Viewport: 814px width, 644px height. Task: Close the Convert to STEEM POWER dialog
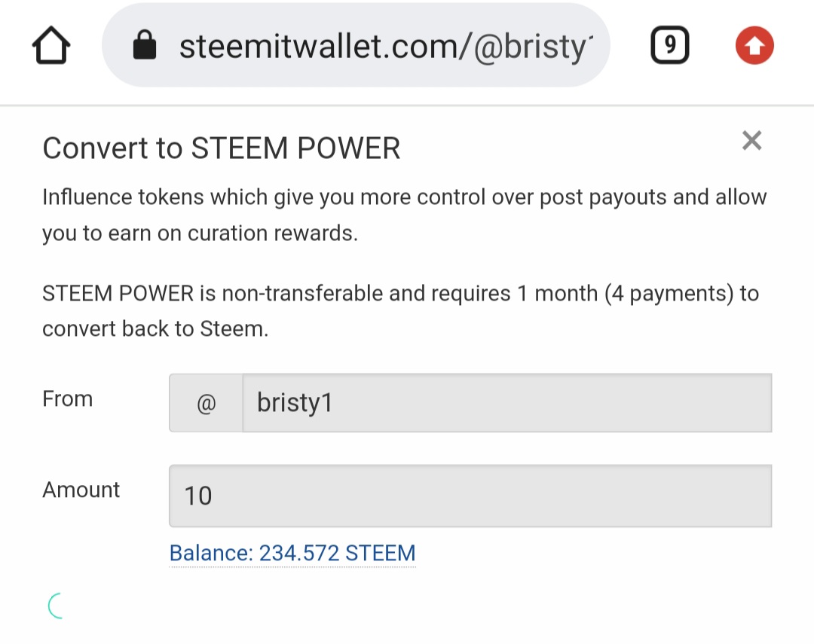(x=751, y=141)
